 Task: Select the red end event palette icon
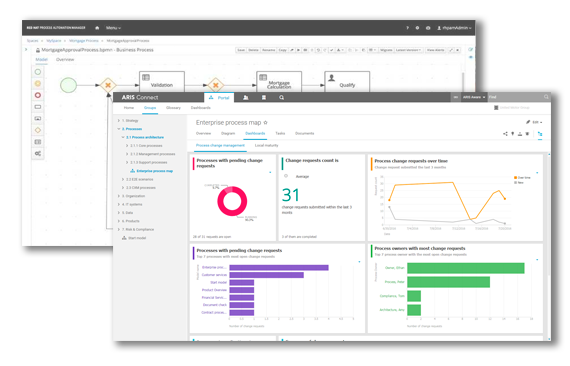click(38, 95)
